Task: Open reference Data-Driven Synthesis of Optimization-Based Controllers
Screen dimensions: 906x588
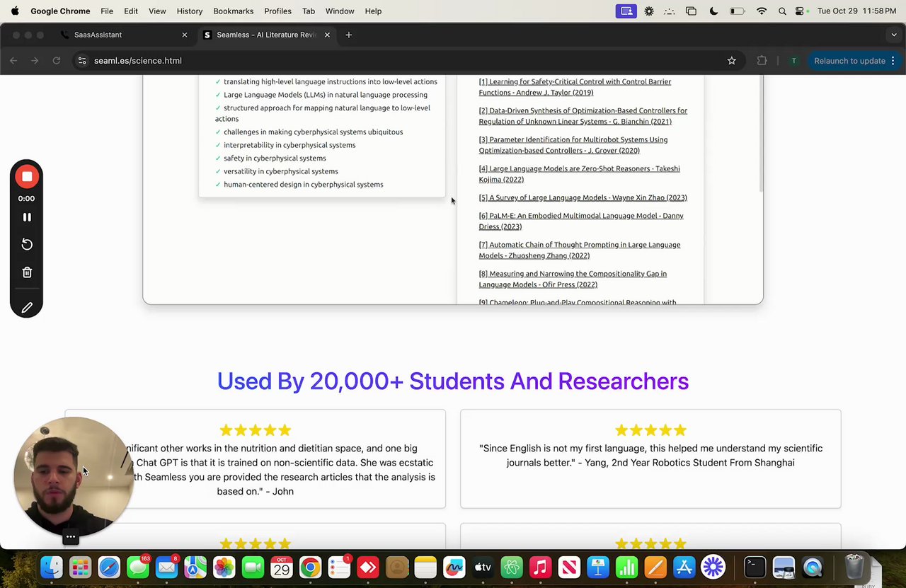Action: 583,116
